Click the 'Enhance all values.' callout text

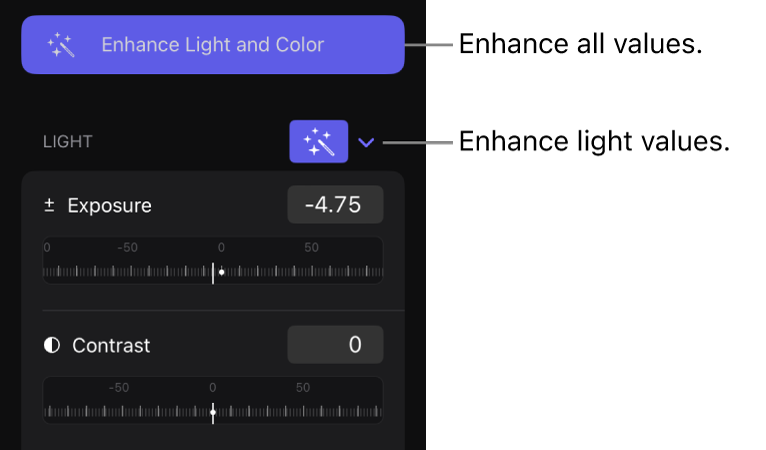pyautogui.click(x=580, y=44)
